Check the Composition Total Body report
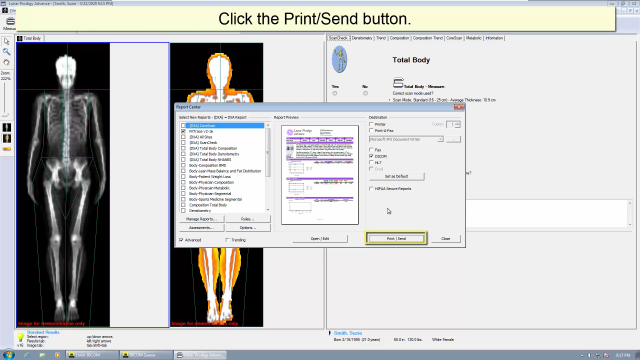Image resolution: width=640 pixels, height=360 pixels. tap(183, 205)
